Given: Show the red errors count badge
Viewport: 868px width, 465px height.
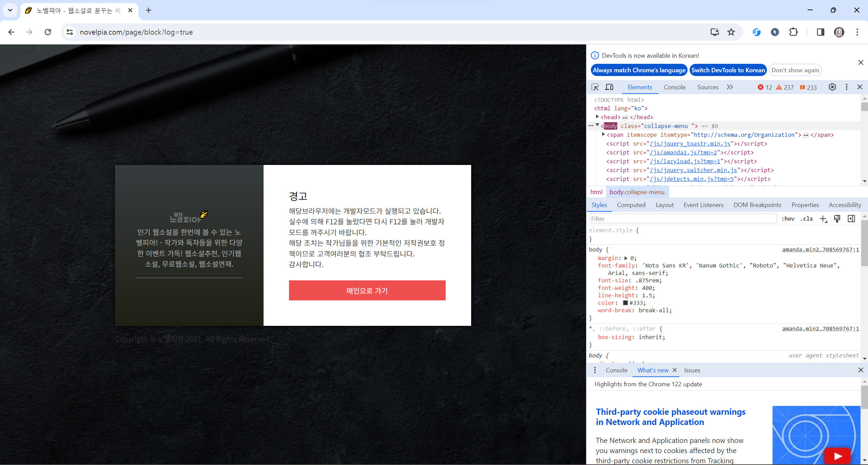Looking at the screenshot, I should pos(765,88).
